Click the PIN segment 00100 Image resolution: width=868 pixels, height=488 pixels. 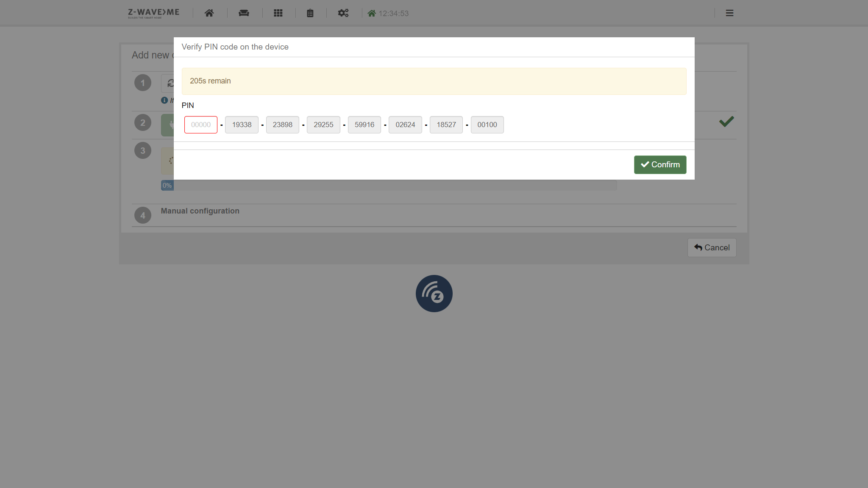[x=487, y=125]
